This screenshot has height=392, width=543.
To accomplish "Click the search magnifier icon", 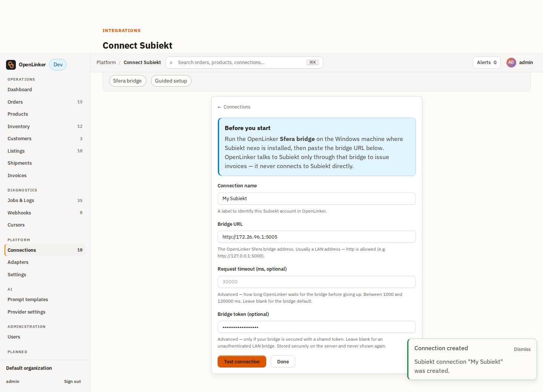I will (171, 63).
